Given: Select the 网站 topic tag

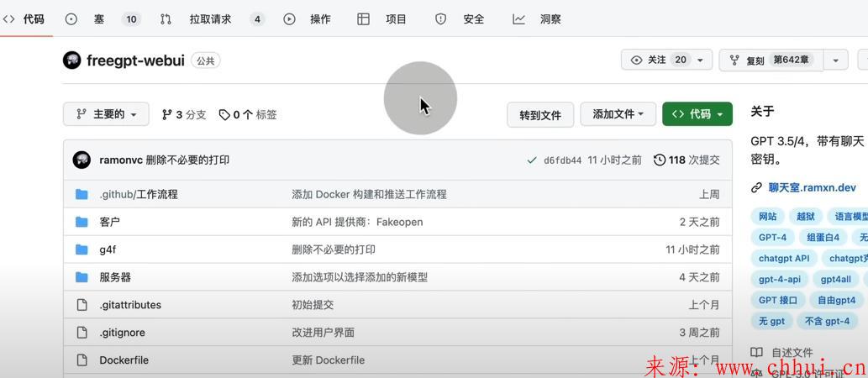Looking at the screenshot, I should [x=767, y=217].
